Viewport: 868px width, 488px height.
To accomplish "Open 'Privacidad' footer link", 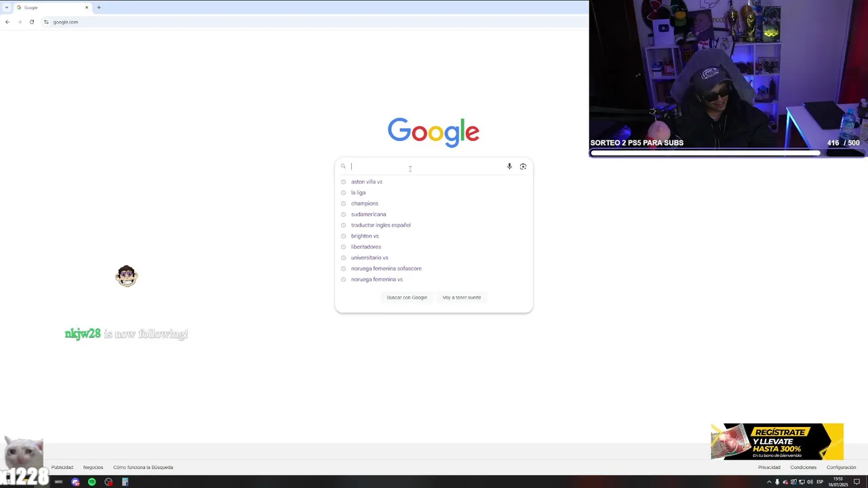I will click(769, 467).
